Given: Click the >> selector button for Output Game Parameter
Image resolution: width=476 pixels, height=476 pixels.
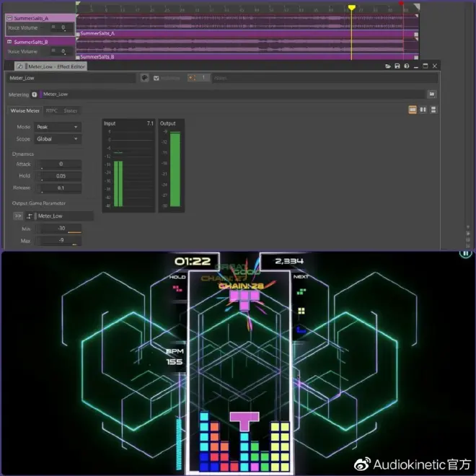Looking at the screenshot, I should [x=17, y=216].
